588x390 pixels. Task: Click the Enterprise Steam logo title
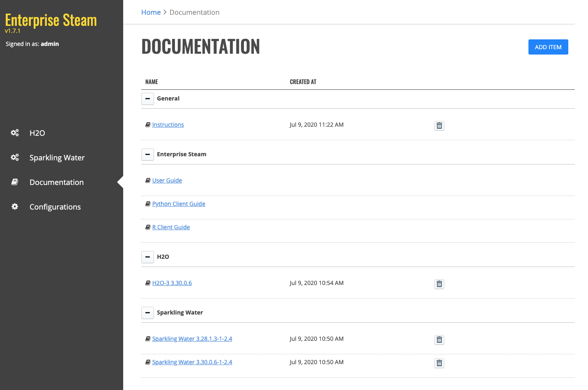(51, 20)
